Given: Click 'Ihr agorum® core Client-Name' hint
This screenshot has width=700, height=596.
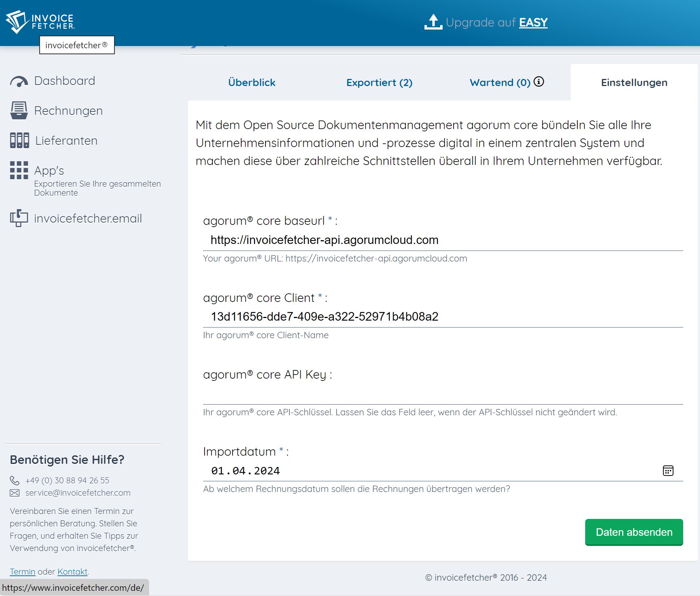Looking at the screenshot, I should click(x=266, y=335).
